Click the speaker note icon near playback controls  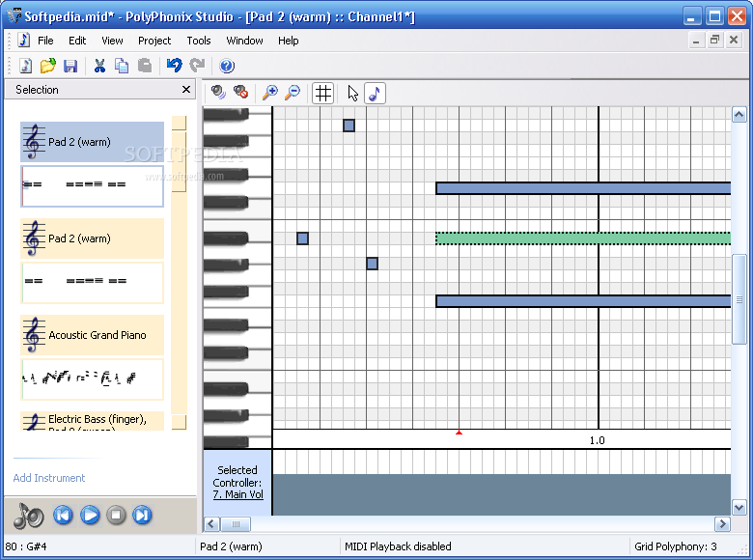pyautogui.click(x=28, y=516)
